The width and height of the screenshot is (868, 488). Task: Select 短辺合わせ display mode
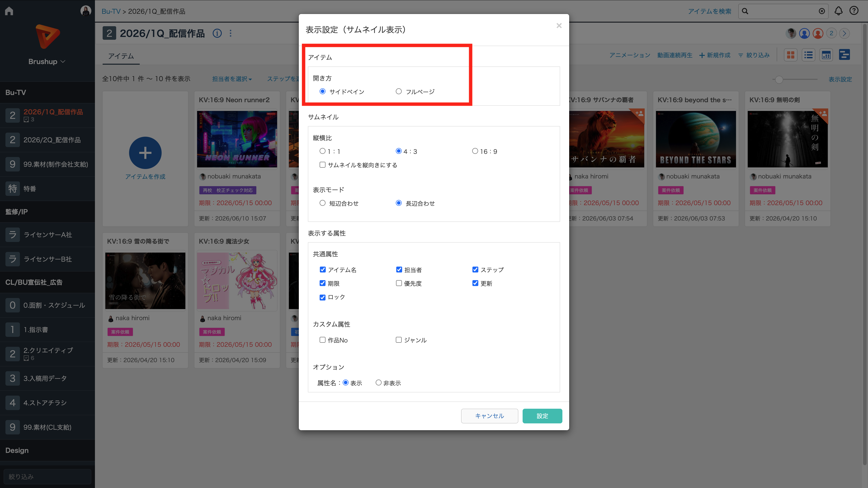coord(323,203)
